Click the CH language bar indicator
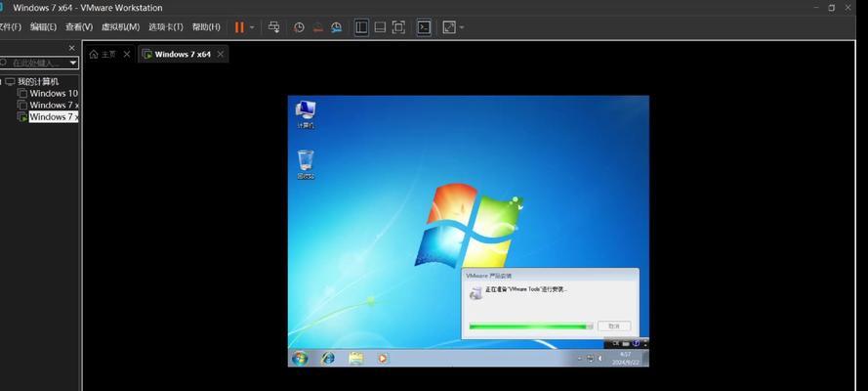Viewport: 868px width, 391px height. [x=615, y=343]
